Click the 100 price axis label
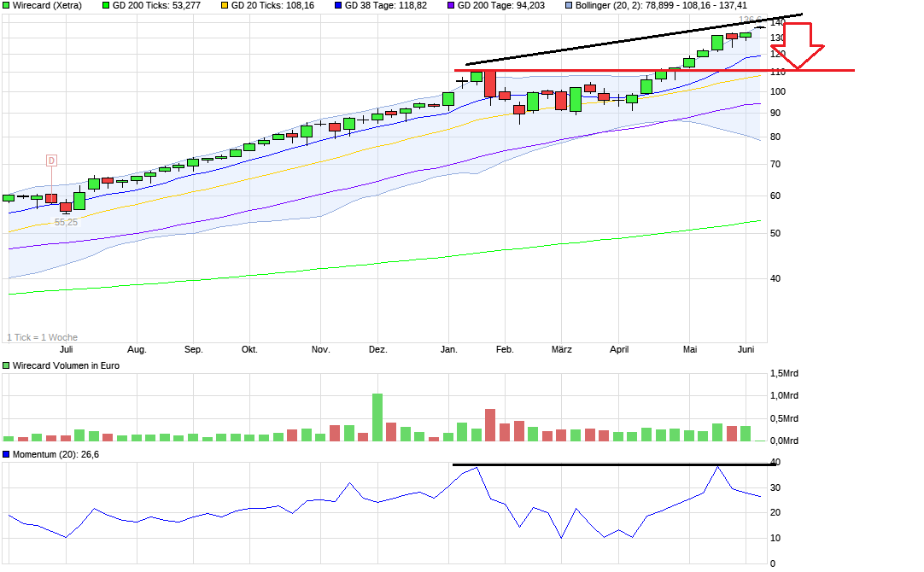This screenshot has height=572, width=924. 778,91
